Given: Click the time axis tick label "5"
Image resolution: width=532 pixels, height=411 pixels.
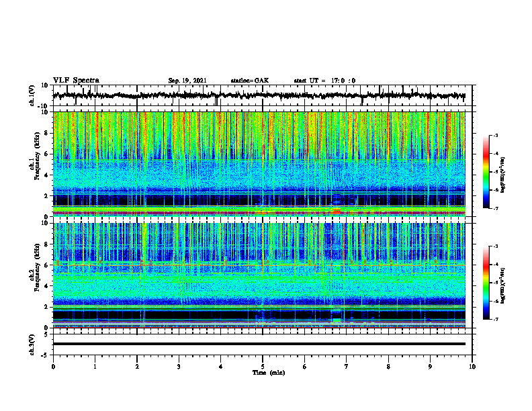Looking at the screenshot, I should pyautogui.click(x=263, y=367).
